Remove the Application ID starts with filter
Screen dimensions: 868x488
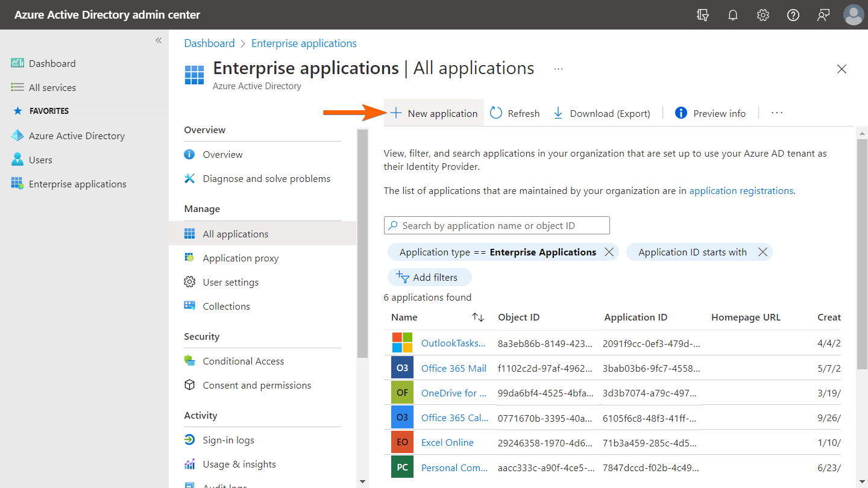point(763,252)
